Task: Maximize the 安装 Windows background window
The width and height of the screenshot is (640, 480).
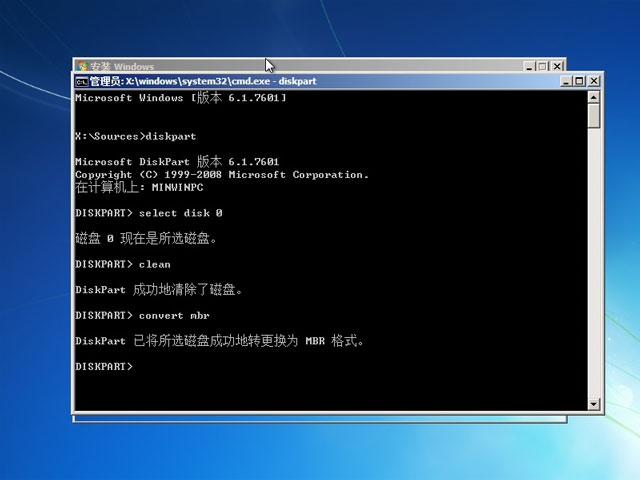Action: coord(542,66)
